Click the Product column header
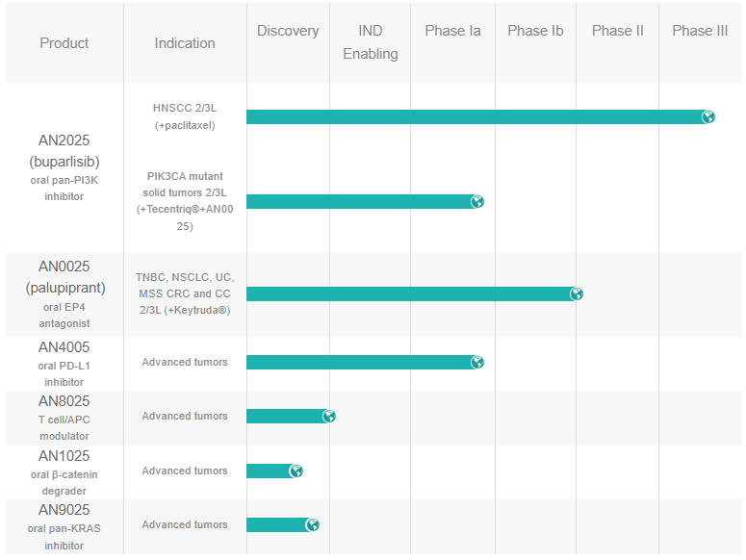The width and height of the screenshot is (746, 560). (x=64, y=43)
